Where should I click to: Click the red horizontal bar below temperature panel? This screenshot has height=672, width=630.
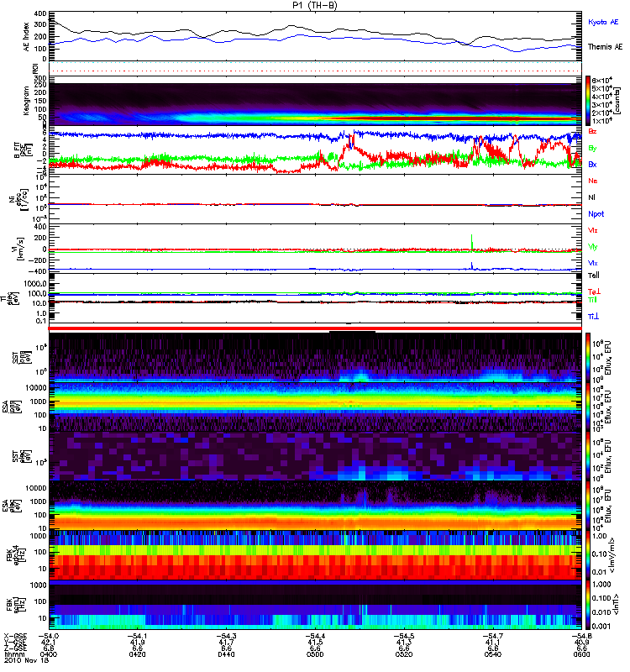pyautogui.click(x=315, y=328)
